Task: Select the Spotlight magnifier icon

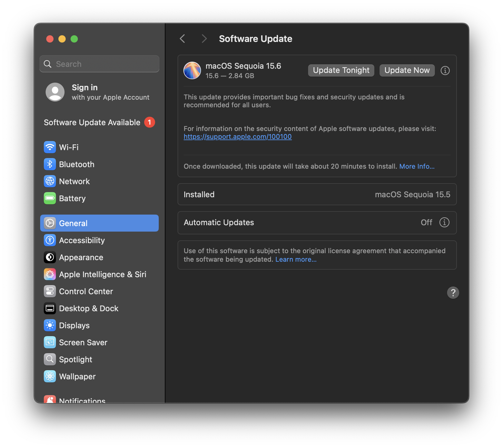Action: pyautogui.click(x=50, y=360)
